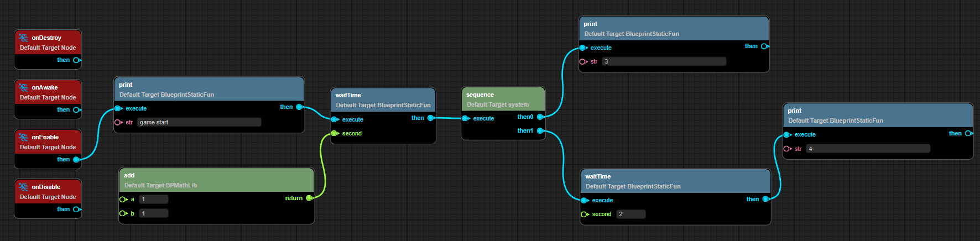The width and height of the screenshot is (980, 241).
Task: Click the onDestroy event node icon
Action: pos(23,38)
